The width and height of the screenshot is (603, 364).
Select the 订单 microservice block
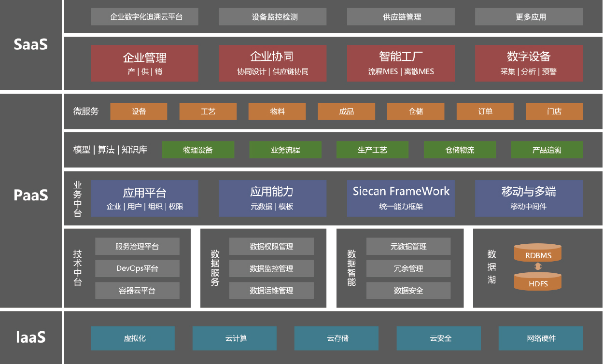coord(485,112)
